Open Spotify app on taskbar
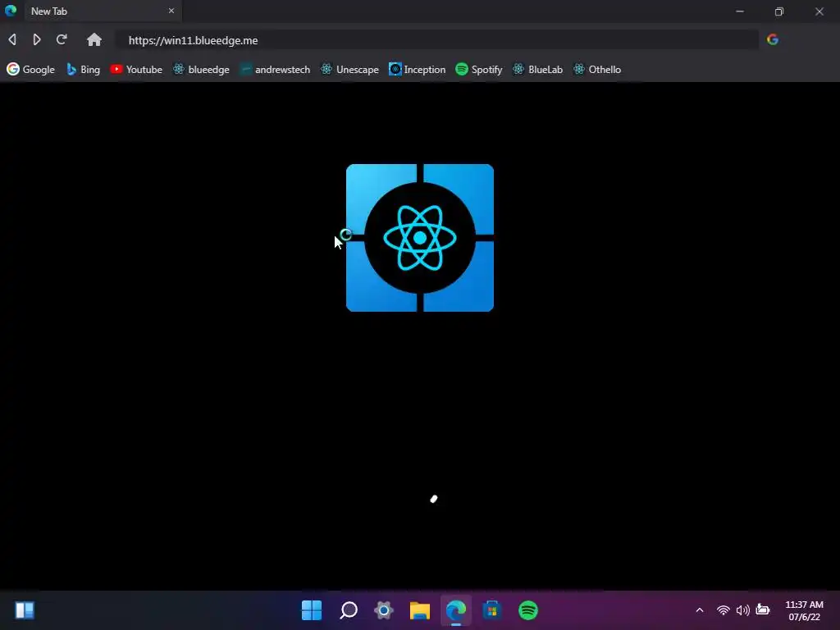The width and height of the screenshot is (840, 630). point(528,610)
